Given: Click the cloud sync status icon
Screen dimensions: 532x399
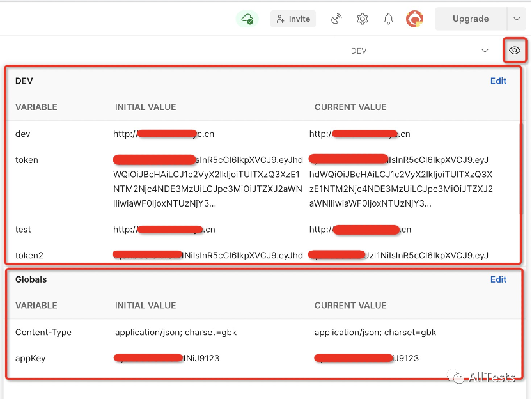Looking at the screenshot, I should (247, 19).
